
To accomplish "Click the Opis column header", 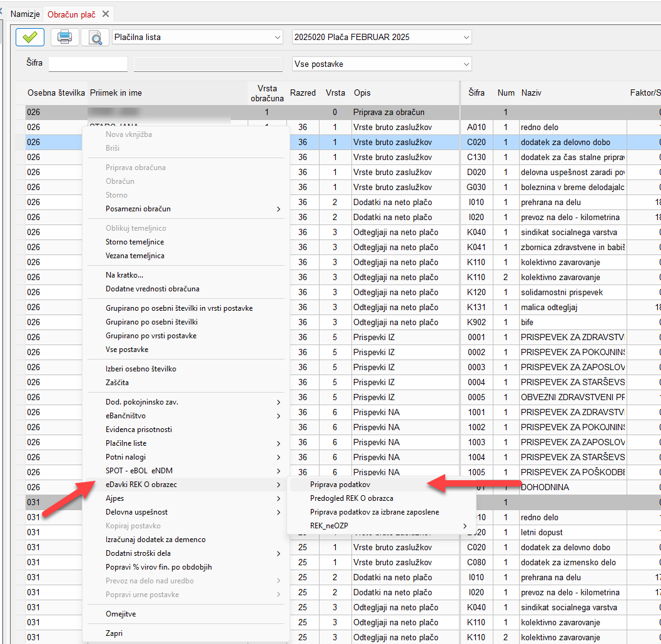I will coord(405,93).
